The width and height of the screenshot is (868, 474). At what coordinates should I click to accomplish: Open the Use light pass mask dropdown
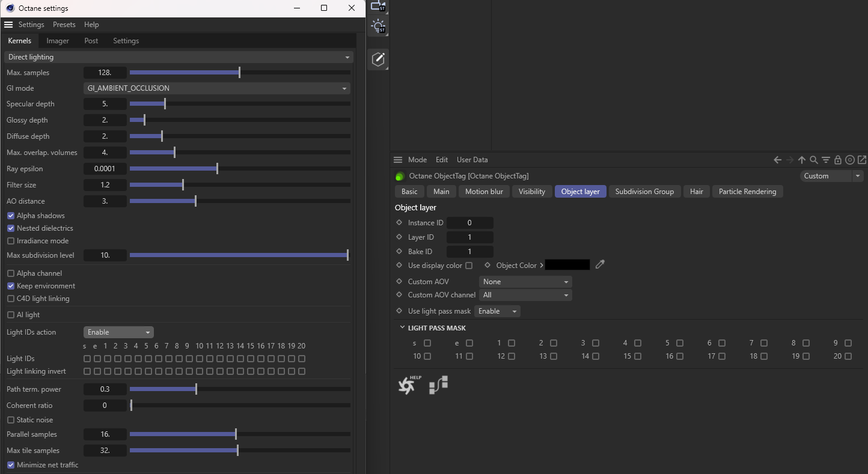(497, 311)
